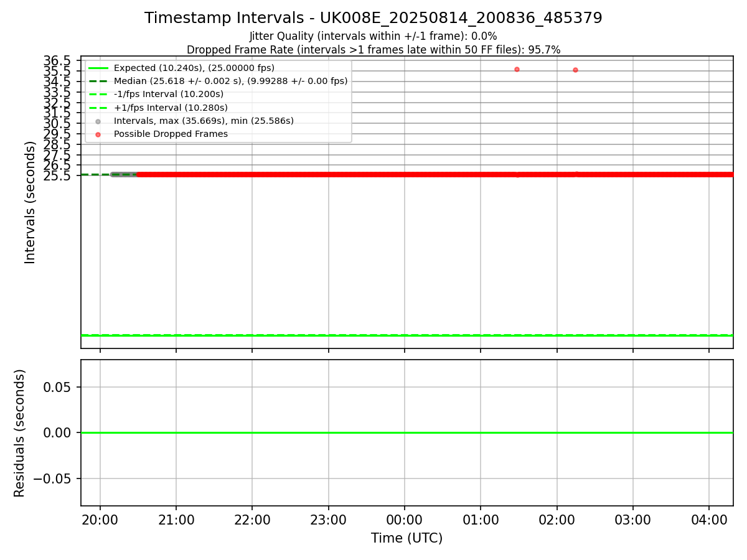Click the gray interval points near 20:15

(125, 174)
